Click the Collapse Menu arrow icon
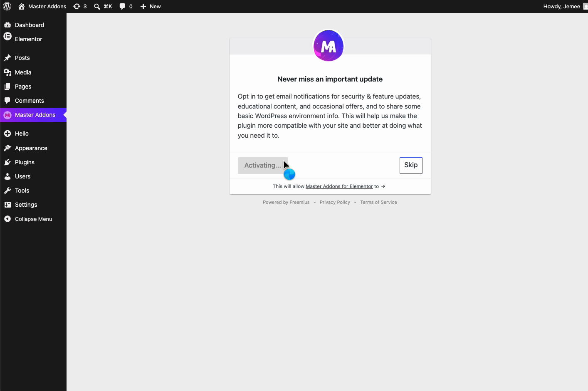588x391 pixels. tap(7, 219)
